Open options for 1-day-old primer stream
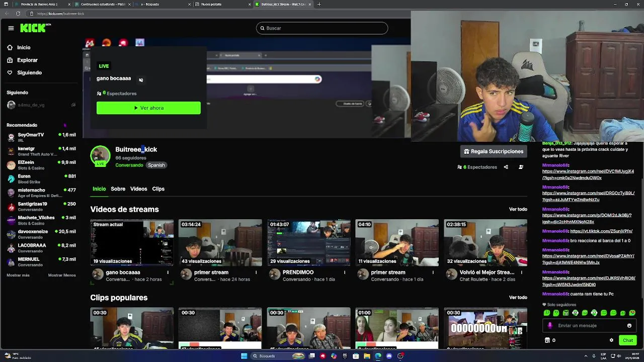Screen dimensions: 644x362 click(433, 273)
